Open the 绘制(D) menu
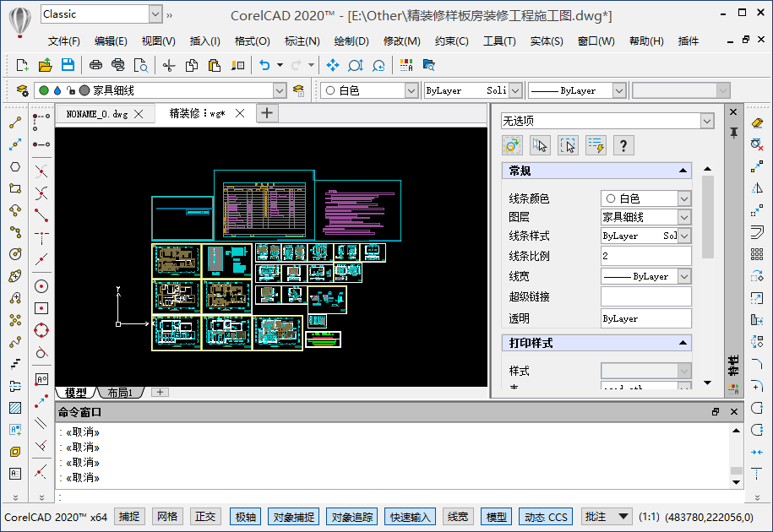Image resolution: width=773 pixels, height=532 pixels. pyautogui.click(x=351, y=40)
